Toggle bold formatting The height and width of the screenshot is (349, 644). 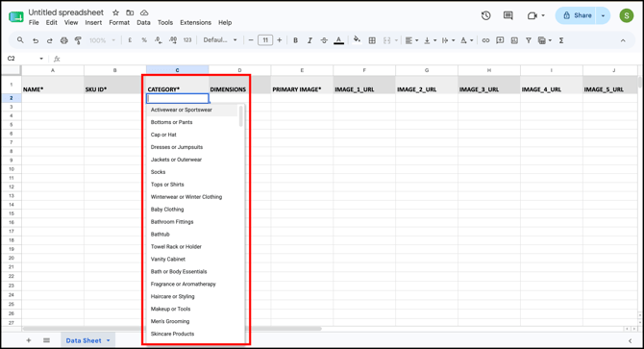tap(295, 40)
